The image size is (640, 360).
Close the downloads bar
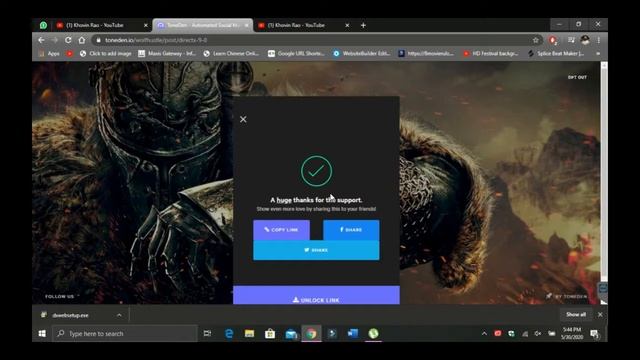pyautogui.click(x=600, y=315)
